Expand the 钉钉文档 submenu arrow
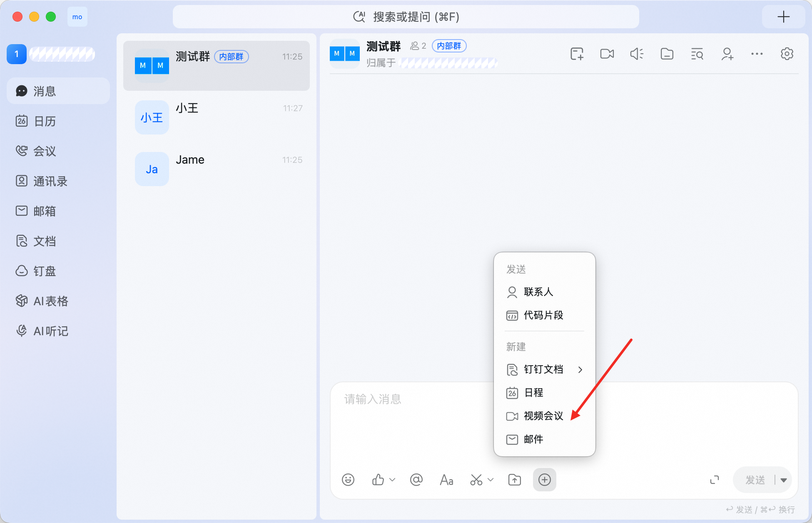Viewport: 812px width, 523px height. coord(580,369)
